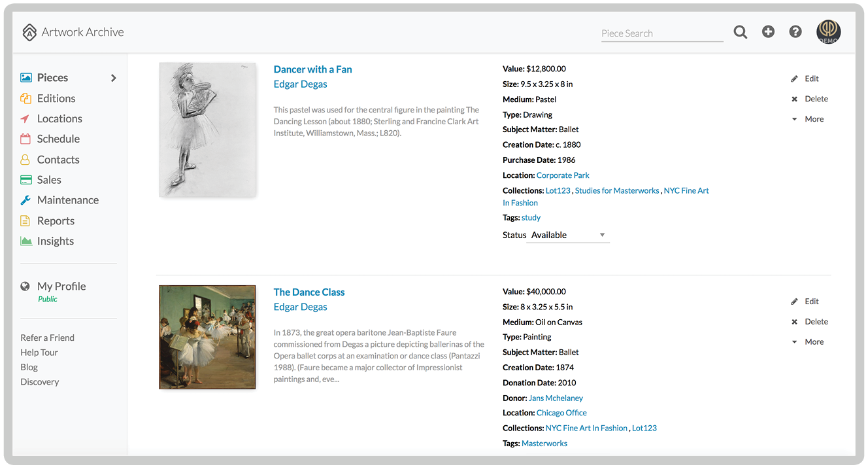Open the Status dropdown for Dancer with a Fan
868x471 pixels.
567,234
